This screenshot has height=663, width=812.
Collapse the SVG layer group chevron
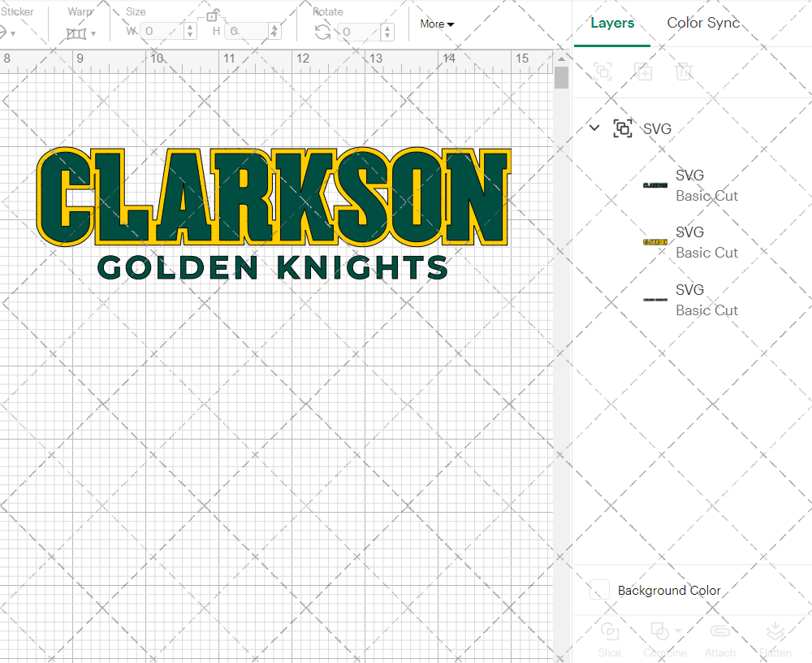tap(594, 128)
